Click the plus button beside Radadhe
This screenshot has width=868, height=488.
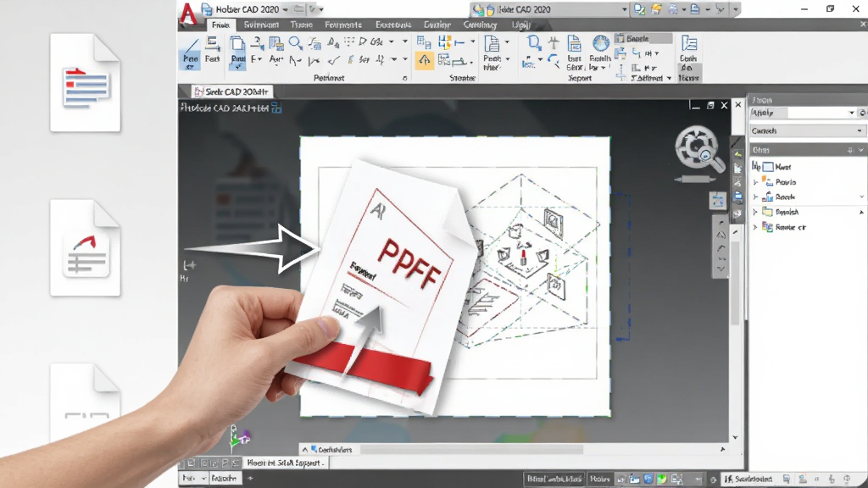(250, 478)
